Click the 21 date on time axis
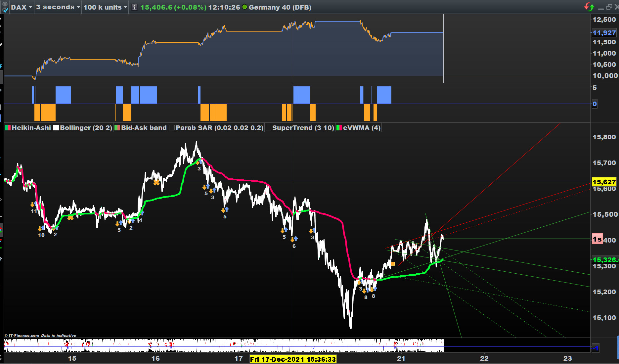 coord(401,358)
